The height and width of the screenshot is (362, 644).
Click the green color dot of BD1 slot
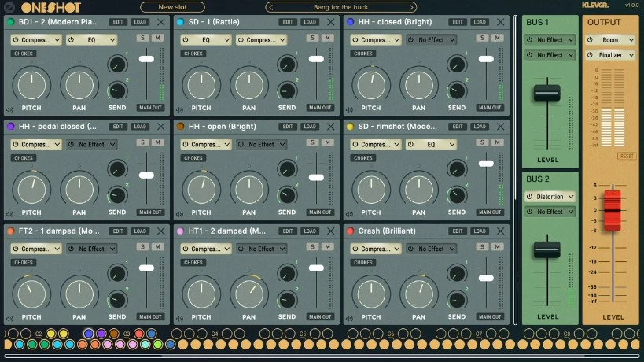(11, 22)
